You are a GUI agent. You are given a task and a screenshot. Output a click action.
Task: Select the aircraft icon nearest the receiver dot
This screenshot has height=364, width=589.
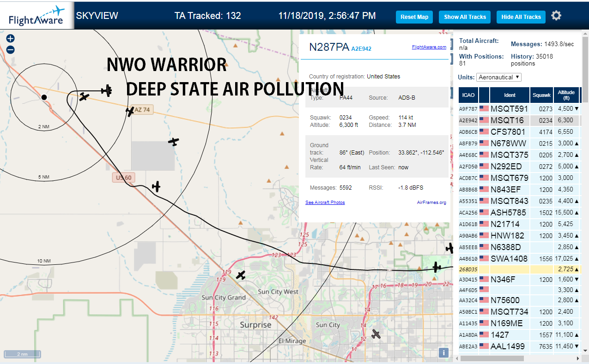tap(84, 96)
